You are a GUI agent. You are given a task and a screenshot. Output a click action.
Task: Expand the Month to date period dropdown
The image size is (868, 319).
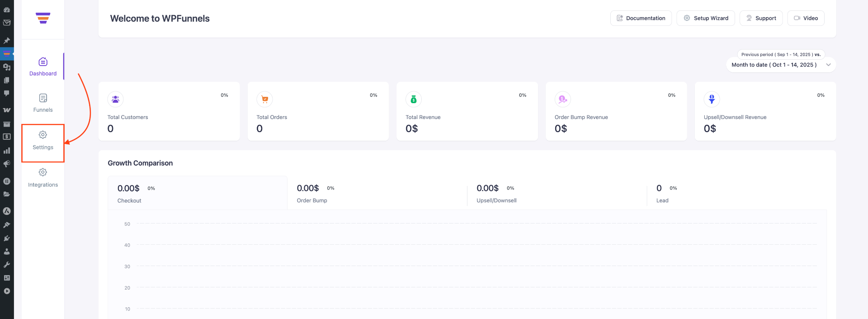tap(781, 65)
